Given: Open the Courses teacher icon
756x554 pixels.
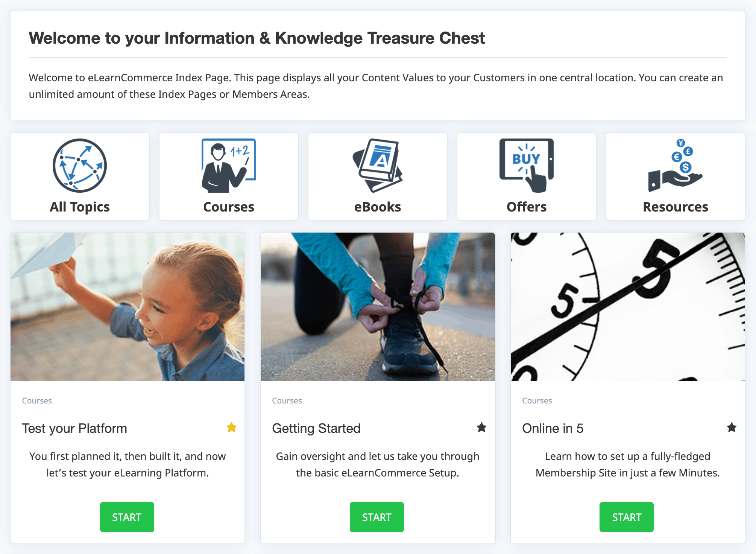Looking at the screenshot, I should coord(229,166).
